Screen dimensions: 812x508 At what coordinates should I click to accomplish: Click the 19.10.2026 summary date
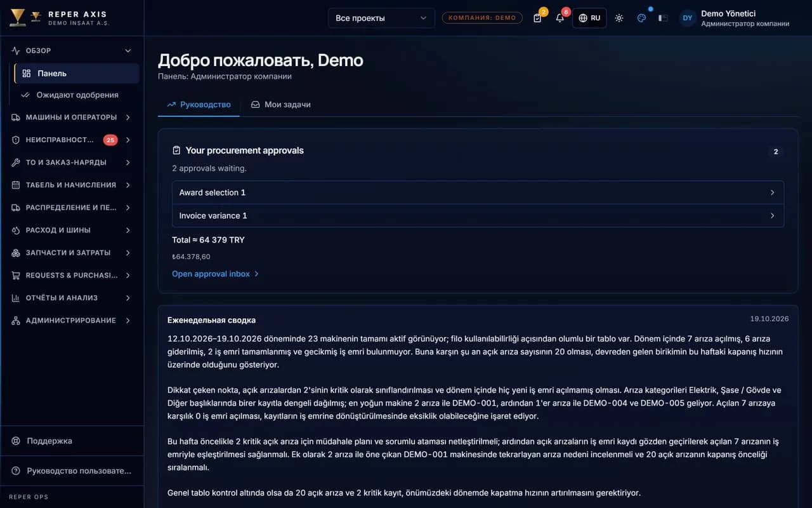[x=769, y=319]
